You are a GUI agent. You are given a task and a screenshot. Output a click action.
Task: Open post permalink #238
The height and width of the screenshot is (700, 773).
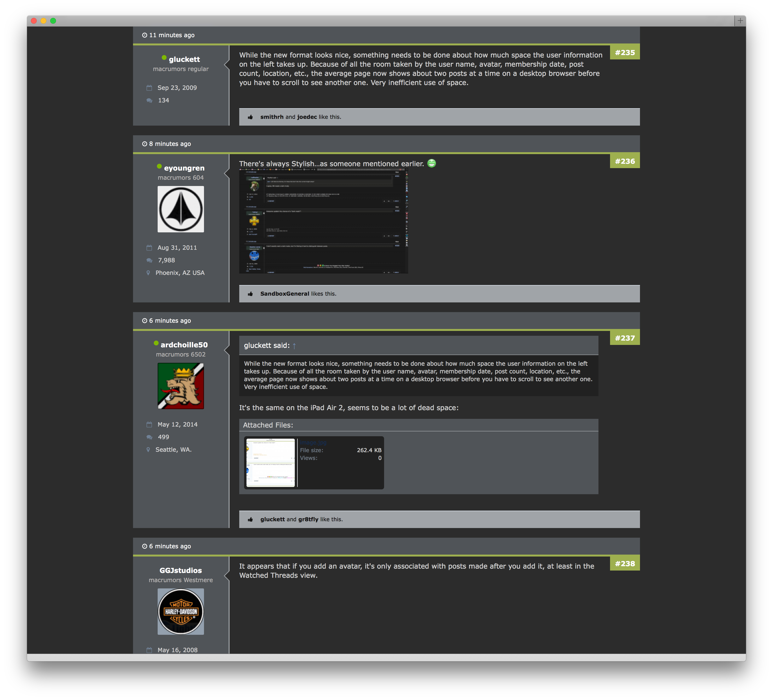[625, 564]
